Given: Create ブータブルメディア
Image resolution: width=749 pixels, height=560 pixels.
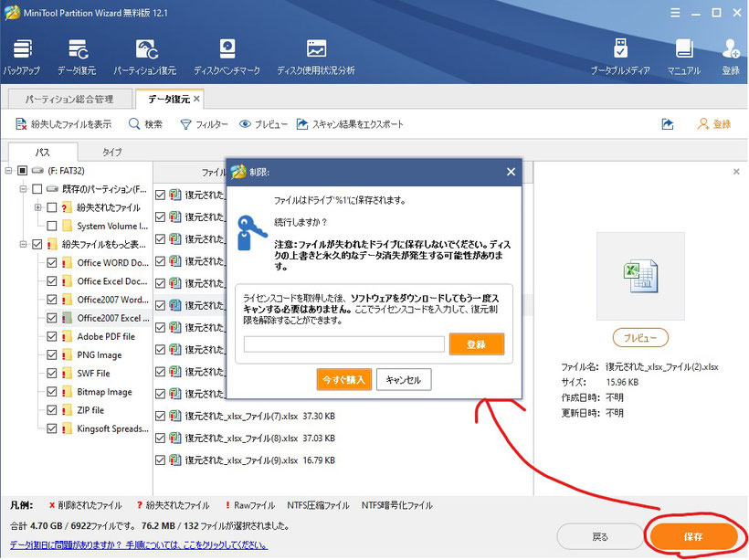Looking at the screenshot, I should [x=620, y=58].
